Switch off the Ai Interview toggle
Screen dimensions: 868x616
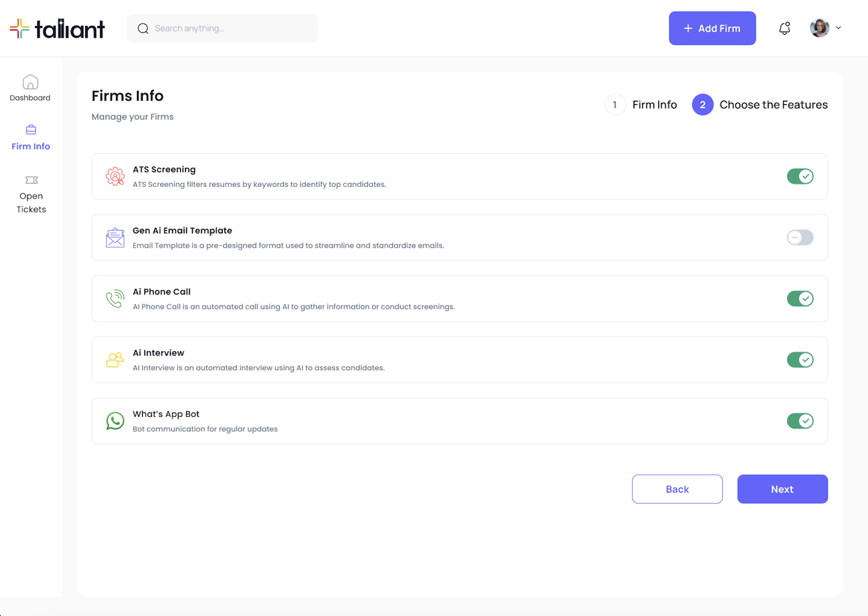(x=800, y=360)
